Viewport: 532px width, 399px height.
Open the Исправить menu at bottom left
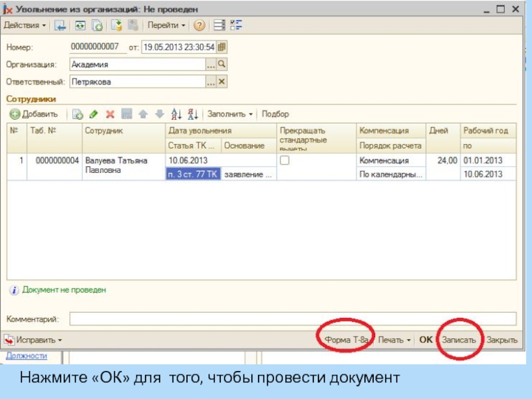coord(33,340)
